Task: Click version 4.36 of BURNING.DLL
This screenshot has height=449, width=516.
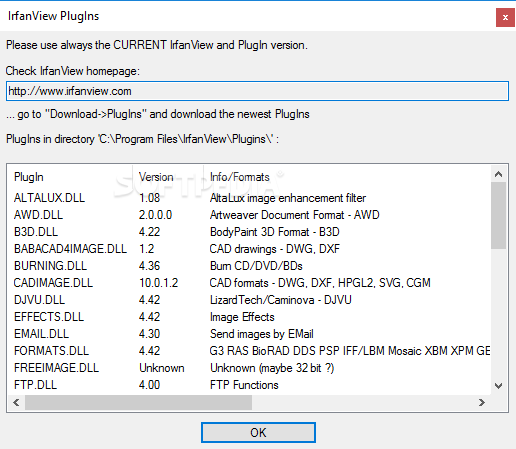Action: pos(150,266)
